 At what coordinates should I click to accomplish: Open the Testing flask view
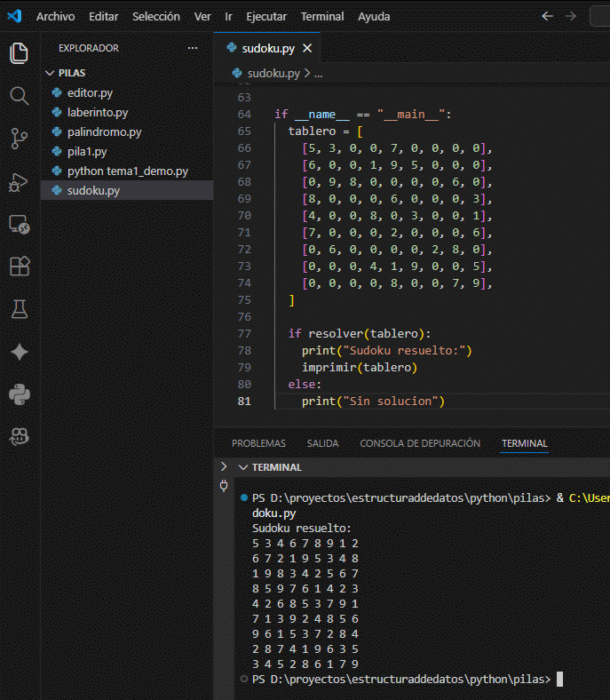pyautogui.click(x=19, y=309)
